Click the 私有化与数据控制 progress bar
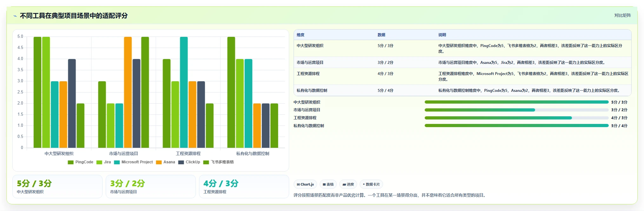Viewport: 644px width, 211px height. point(516,126)
